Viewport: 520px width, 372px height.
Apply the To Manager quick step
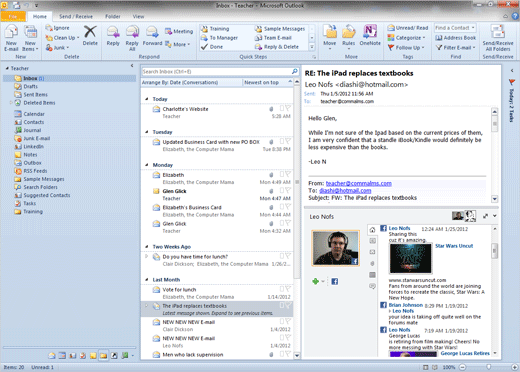click(x=219, y=38)
